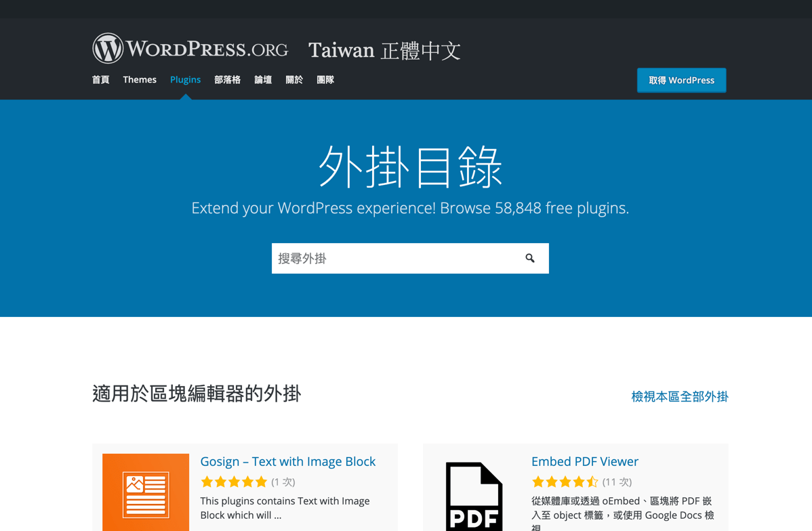The width and height of the screenshot is (812, 531).
Task: Open Gosign – Text with Image Block link
Action: (288, 461)
